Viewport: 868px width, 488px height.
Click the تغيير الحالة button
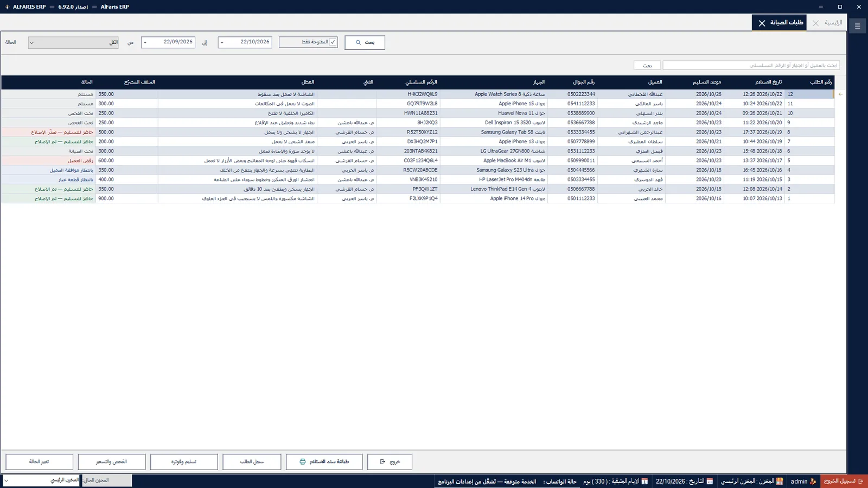click(x=39, y=462)
